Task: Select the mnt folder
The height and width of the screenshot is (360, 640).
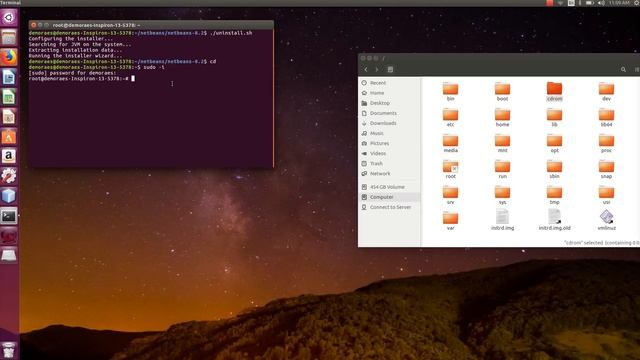Action: pyautogui.click(x=502, y=143)
